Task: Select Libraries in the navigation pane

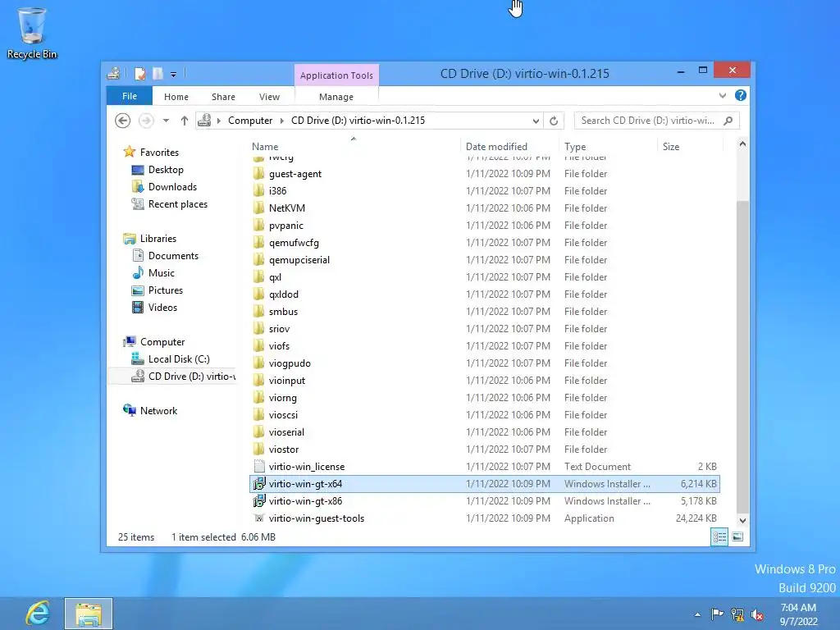Action: pyautogui.click(x=158, y=239)
